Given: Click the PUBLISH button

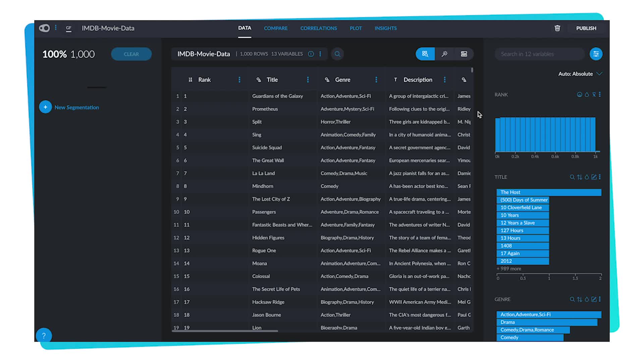Looking at the screenshot, I should 586,28.
